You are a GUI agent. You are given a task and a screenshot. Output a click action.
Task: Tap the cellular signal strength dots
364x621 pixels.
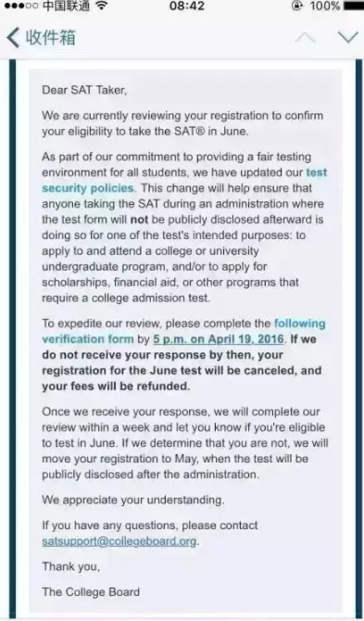pyautogui.click(x=19, y=6)
